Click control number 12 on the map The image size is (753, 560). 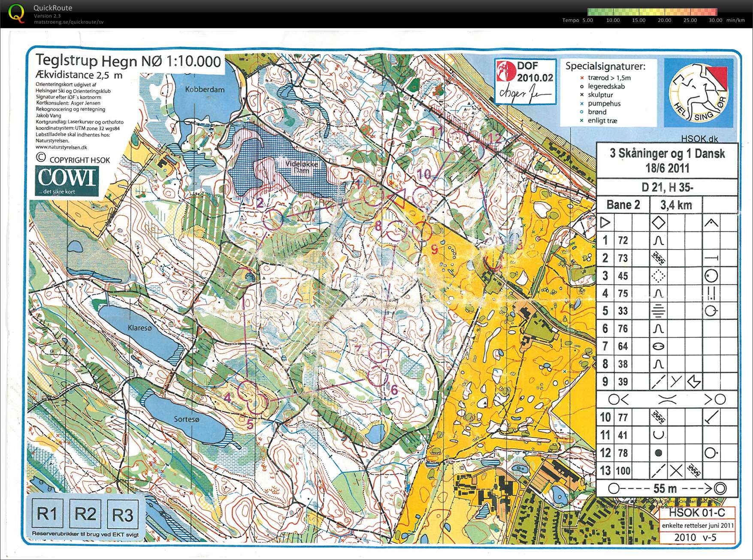point(495,138)
